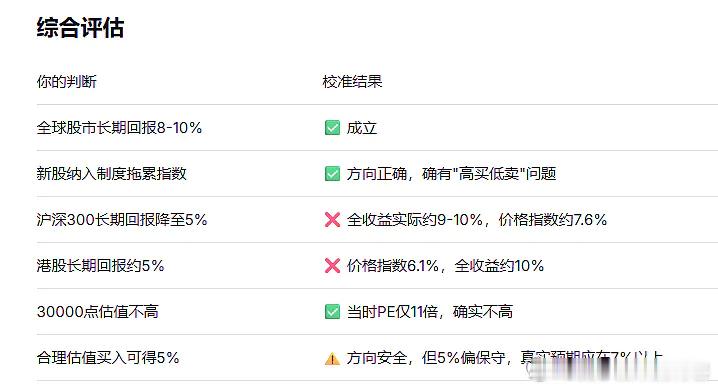Click text 确有"高买低卖"问题

(489, 174)
